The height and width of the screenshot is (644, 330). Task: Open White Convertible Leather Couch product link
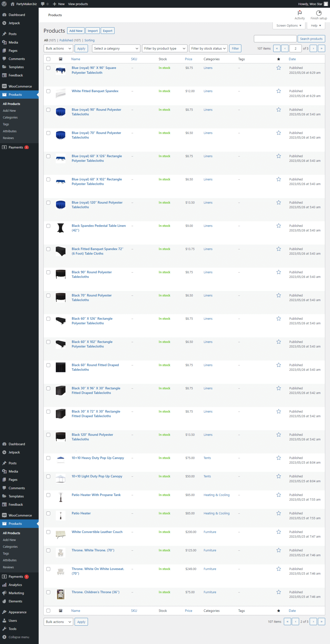97,532
